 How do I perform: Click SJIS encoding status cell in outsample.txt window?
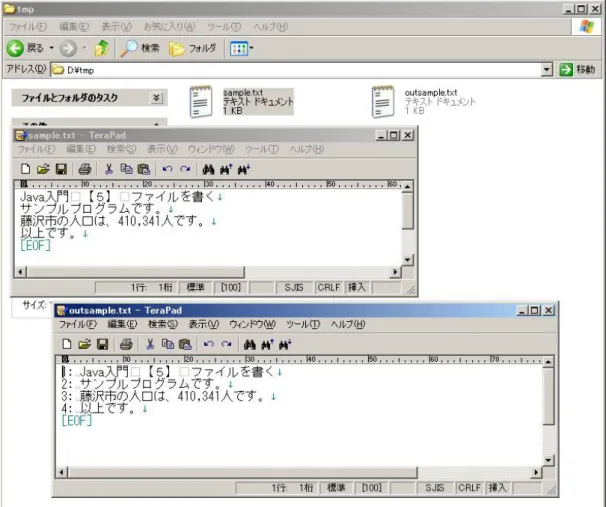point(435,488)
